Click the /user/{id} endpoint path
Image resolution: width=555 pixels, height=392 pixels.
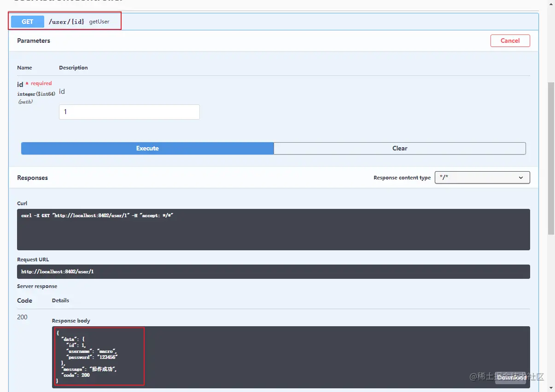click(x=67, y=22)
